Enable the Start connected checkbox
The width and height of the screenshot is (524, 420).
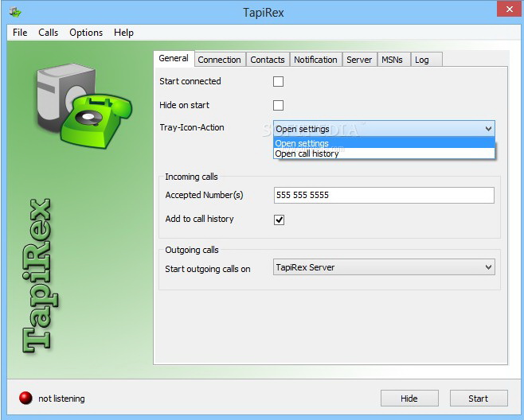(278, 81)
